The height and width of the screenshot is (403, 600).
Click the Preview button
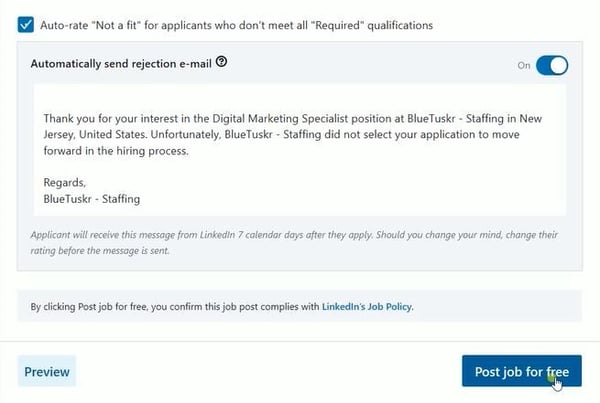(47, 371)
